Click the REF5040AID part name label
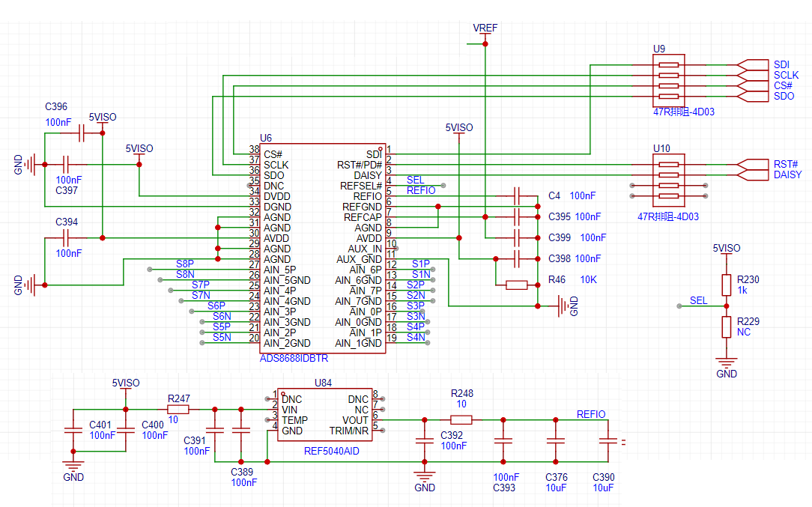 click(x=331, y=452)
